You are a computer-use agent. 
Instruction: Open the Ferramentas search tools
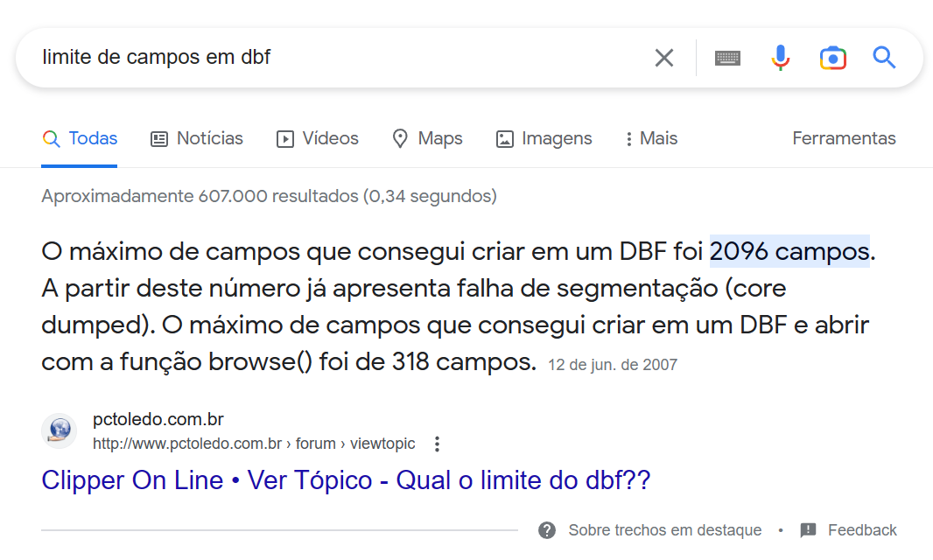[x=844, y=138]
